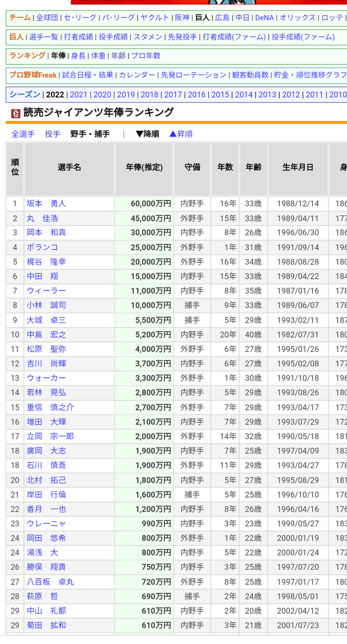The width and height of the screenshot is (347, 644).
Task: Switch ranking to 身長
Action: [78, 55]
